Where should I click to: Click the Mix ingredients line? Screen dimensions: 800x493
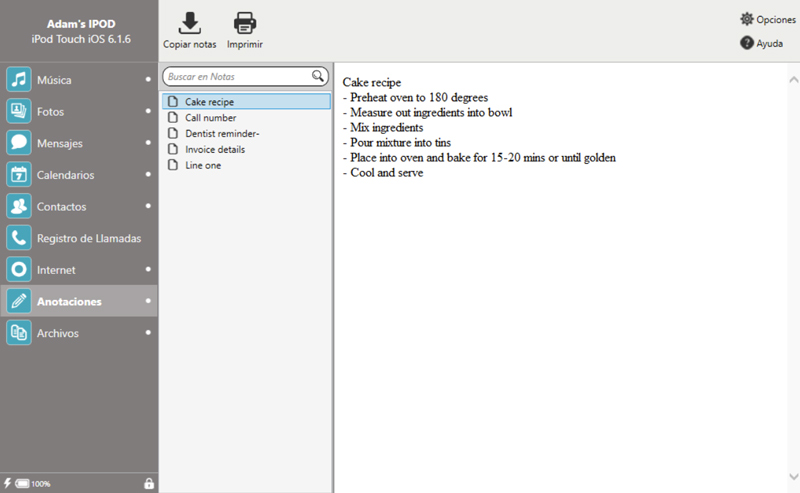(x=383, y=128)
